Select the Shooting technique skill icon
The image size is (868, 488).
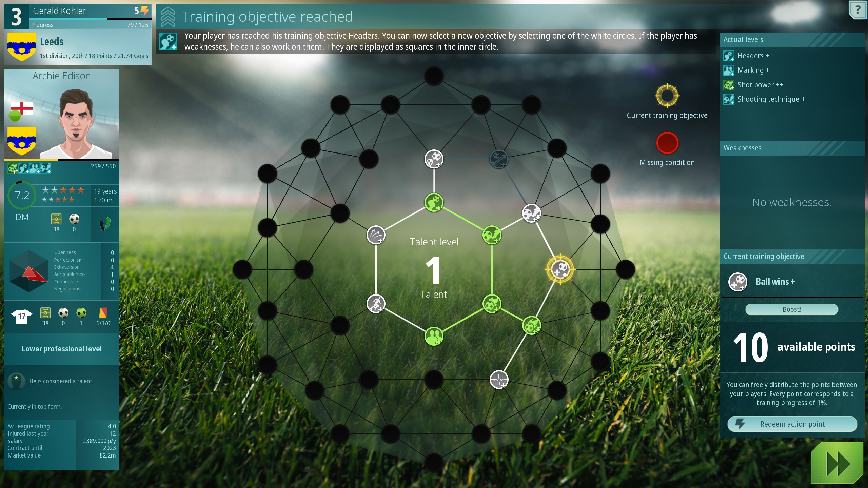tap(730, 99)
